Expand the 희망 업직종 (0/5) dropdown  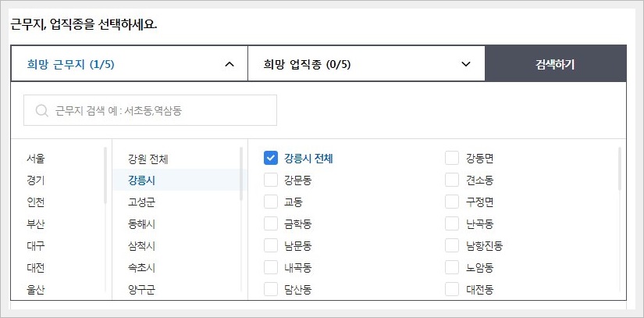pos(366,63)
